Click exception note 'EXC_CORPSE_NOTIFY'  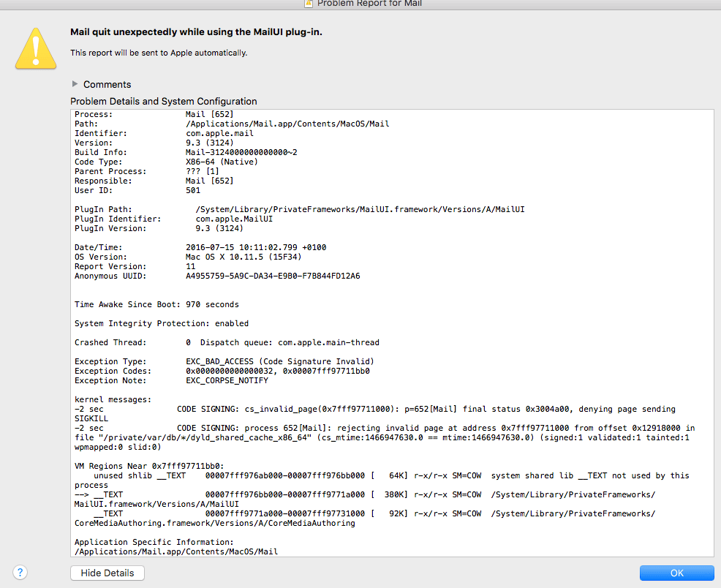pos(227,380)
